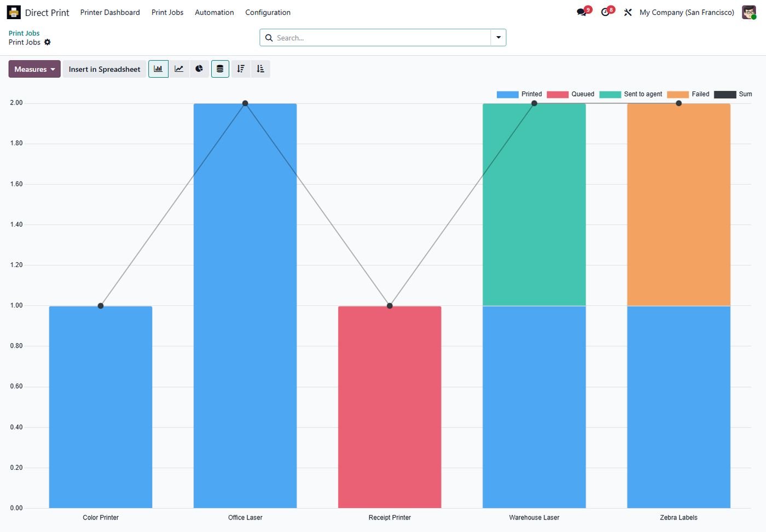Sort chart in ascending order
Image resolution: width=766 pixels, height=532 pixels.
260,69
